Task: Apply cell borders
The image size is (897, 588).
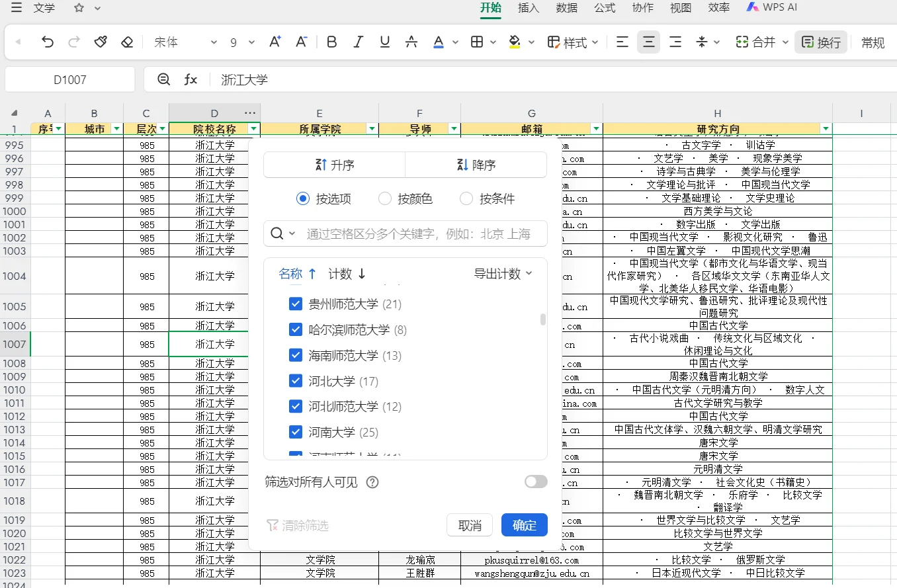Action: (476, 42)
